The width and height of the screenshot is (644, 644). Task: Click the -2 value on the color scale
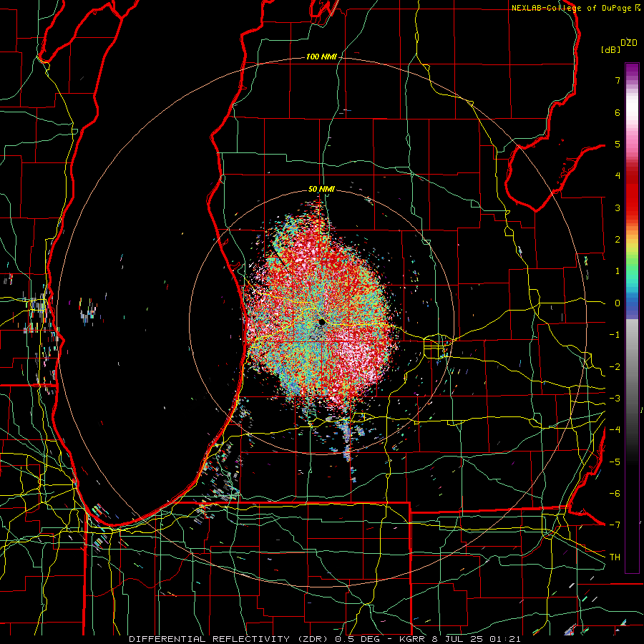615,366
